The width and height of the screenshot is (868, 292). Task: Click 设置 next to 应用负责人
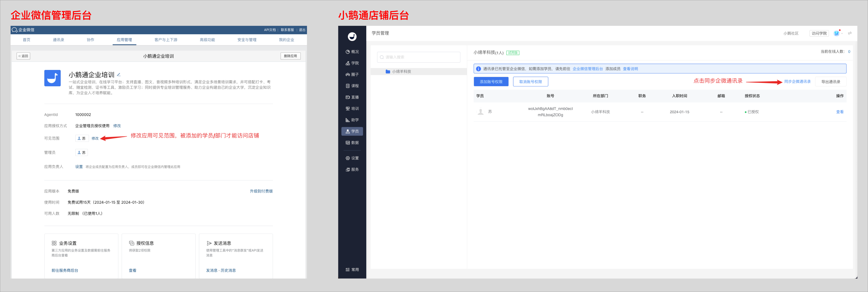pyautogui.click(x=79, y=167)
